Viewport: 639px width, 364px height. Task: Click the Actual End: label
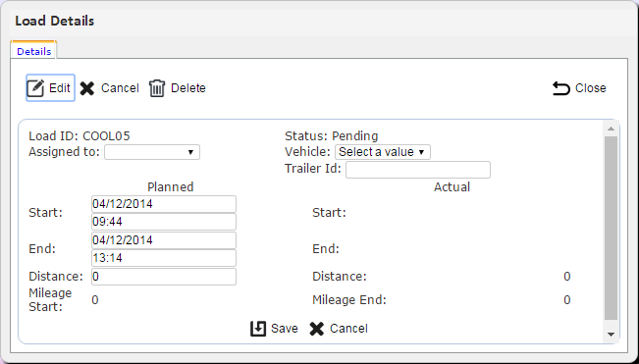click(x=326, y=249)
